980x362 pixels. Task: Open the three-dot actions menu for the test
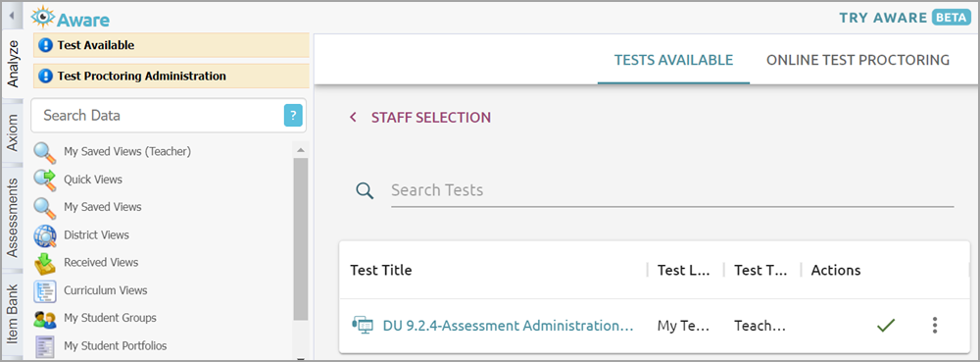[x=934, y=325]
